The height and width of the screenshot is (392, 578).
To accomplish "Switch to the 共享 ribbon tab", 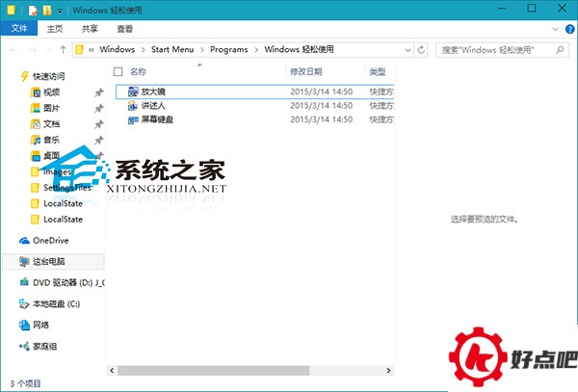I will (90, 29).
